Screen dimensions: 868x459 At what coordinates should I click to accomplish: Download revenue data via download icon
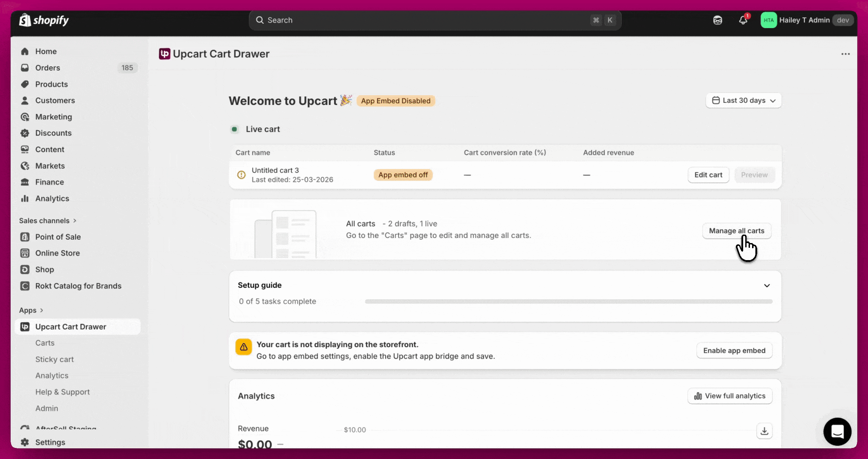coord(764,431)
